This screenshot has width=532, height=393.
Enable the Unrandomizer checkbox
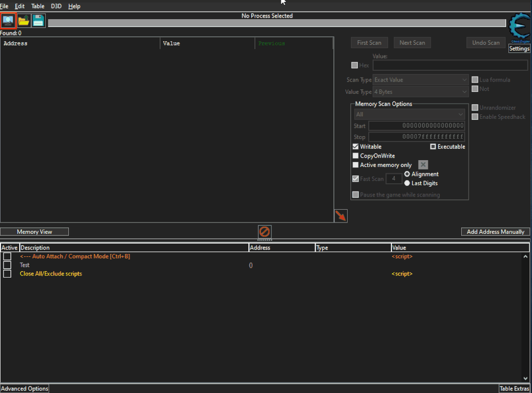pyautogui.click(x=475, y=108)
